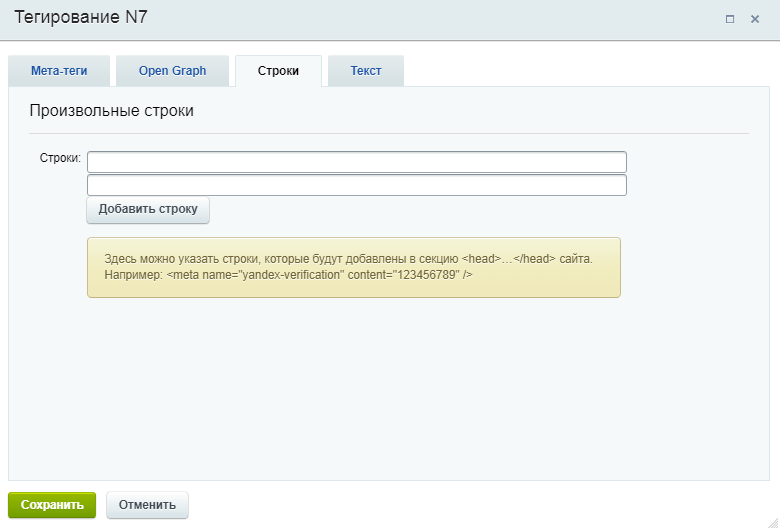Save changes with the Сохранить button
Viewport: 780px width, 530px height.
(52, 505)
